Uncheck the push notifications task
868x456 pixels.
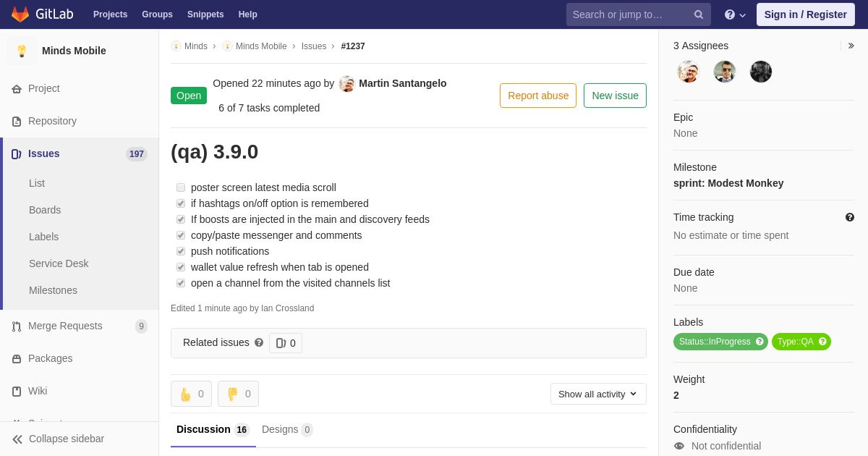[x=181, y=251]
